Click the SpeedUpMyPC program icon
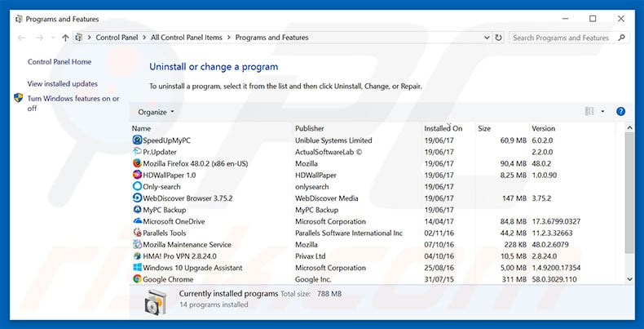The image size is (644, 329). click(137, 140)
